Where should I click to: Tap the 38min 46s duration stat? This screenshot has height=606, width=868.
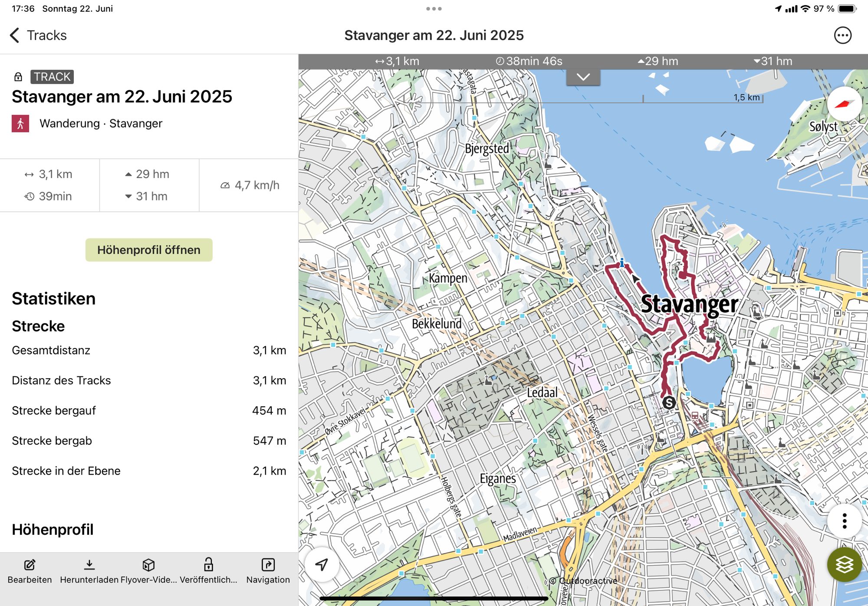click(x=529, y=61)
